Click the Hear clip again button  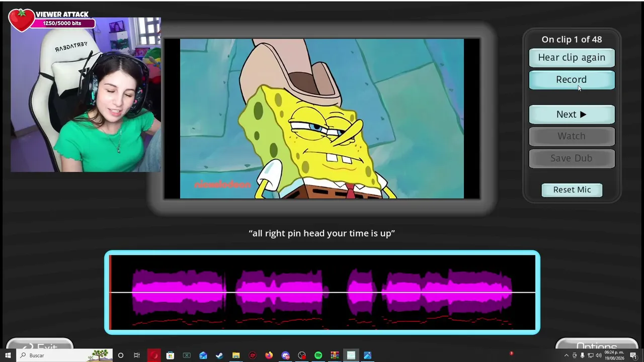click(572, 57)
